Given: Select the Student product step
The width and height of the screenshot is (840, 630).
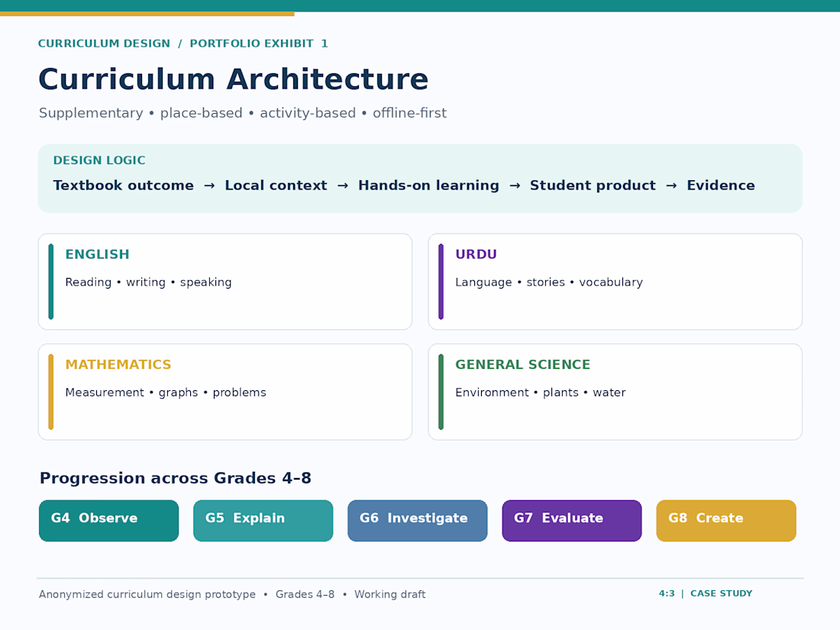Looking at the screenshot, I should click(593, 186).
